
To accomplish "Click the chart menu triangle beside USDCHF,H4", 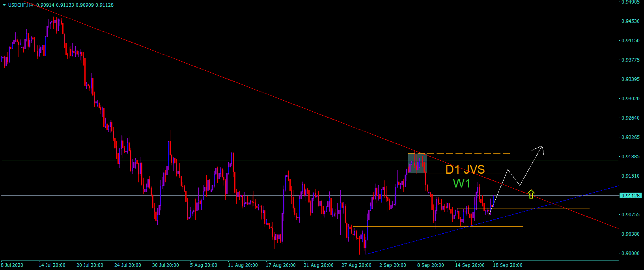I will tap(4, 5).
